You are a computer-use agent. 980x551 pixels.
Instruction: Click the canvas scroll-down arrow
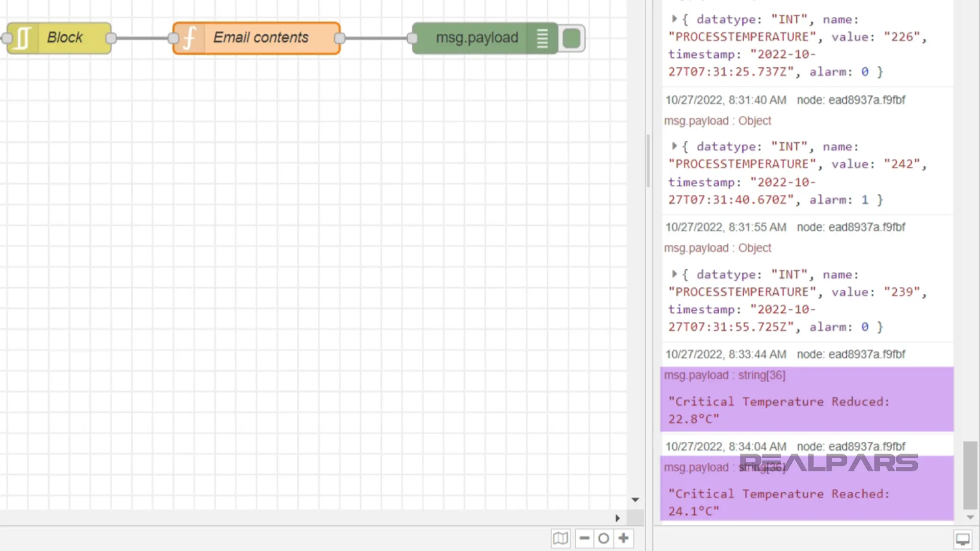pyautogui.click(x=635, y=500)
